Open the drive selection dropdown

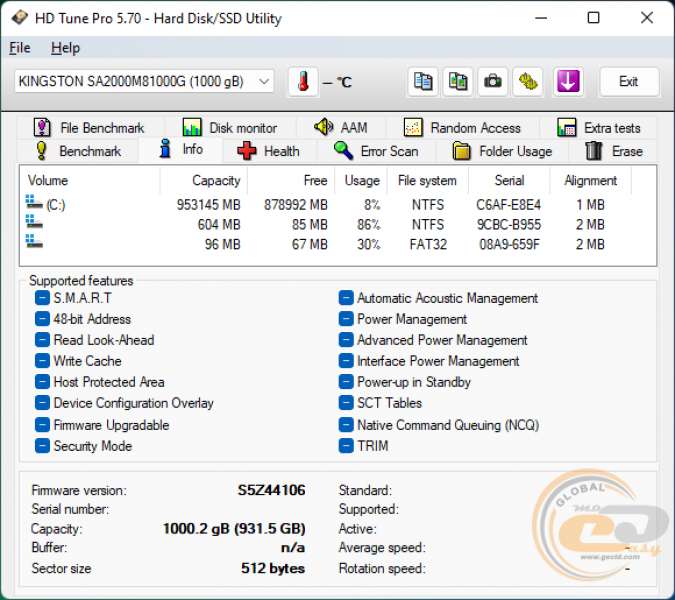144,81
